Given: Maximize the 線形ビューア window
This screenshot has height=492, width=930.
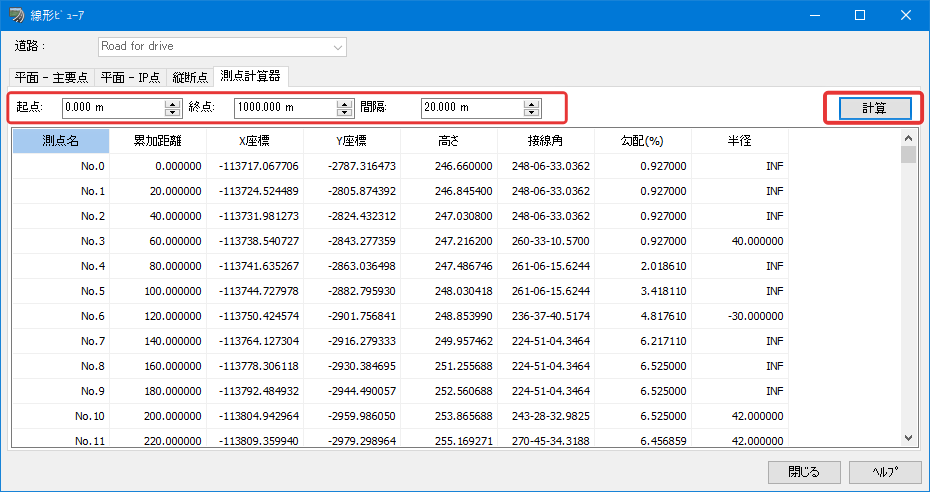Looking at the screenshot, I should tap(860, 15).
